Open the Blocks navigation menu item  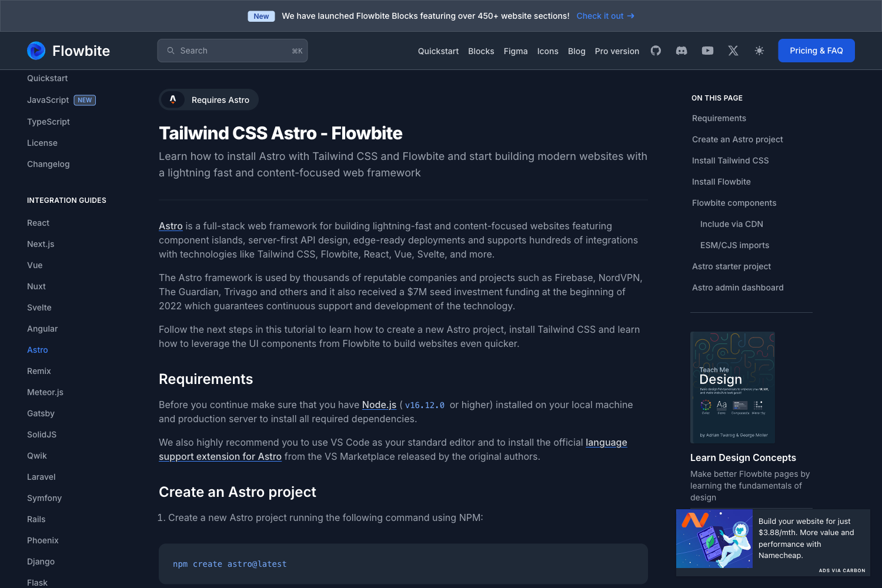pyautogui.click(x=481, y=51)
